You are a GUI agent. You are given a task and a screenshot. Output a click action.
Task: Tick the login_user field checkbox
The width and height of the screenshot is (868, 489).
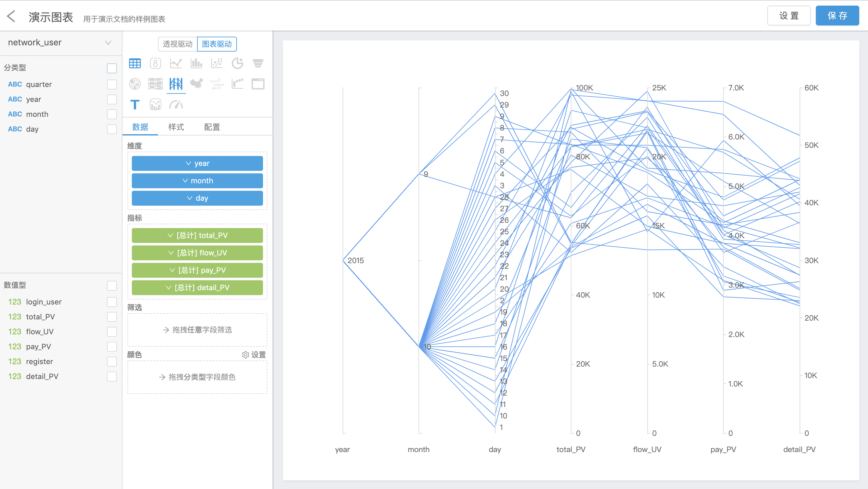[112, 302]
